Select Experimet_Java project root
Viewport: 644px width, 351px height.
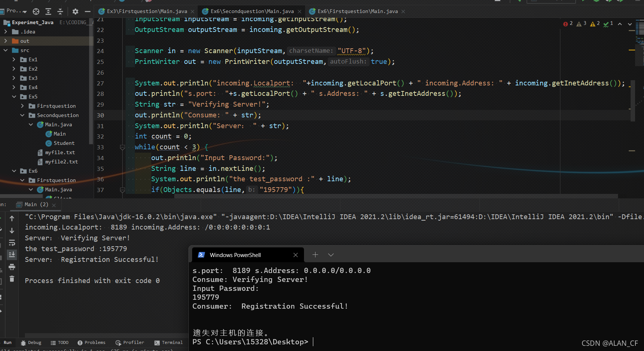pos(33,22)
